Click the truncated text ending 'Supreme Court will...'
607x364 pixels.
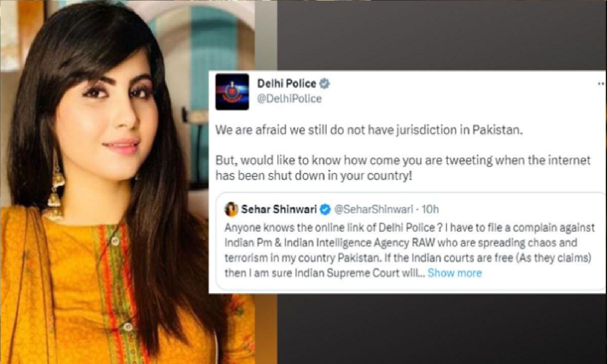coord(325,273)
